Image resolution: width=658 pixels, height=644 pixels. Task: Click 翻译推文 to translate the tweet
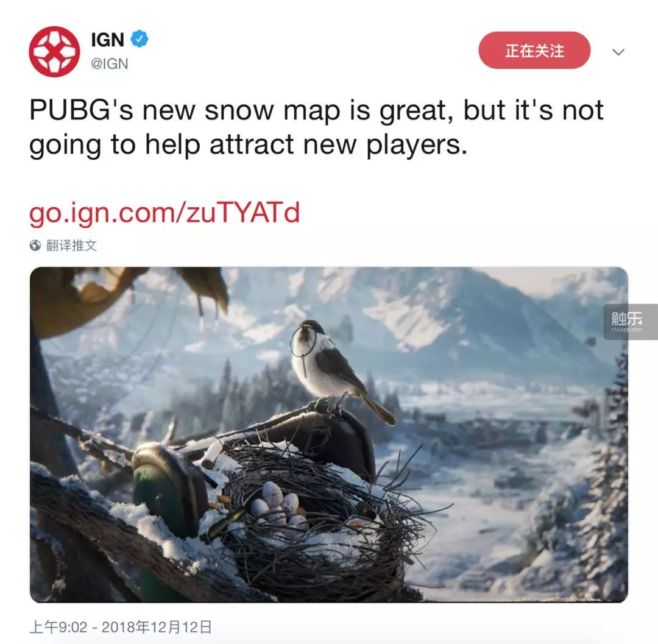[71, 246]
